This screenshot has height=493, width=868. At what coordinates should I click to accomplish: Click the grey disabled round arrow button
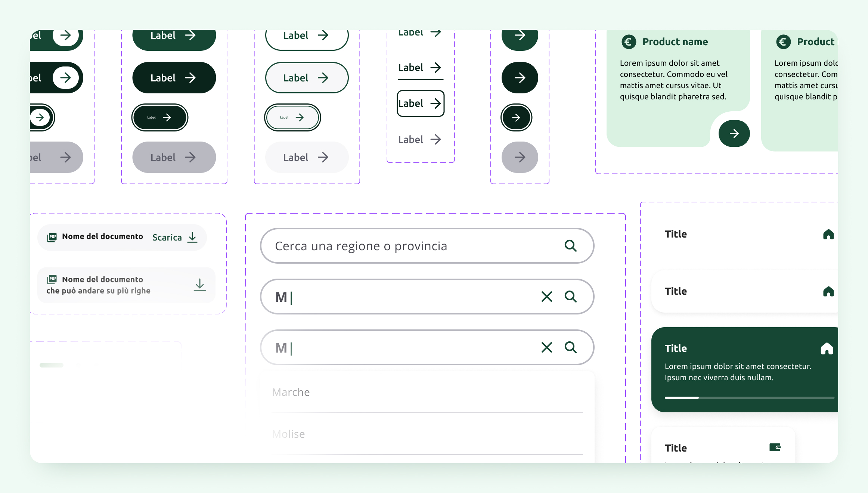[x=520, y=157]
